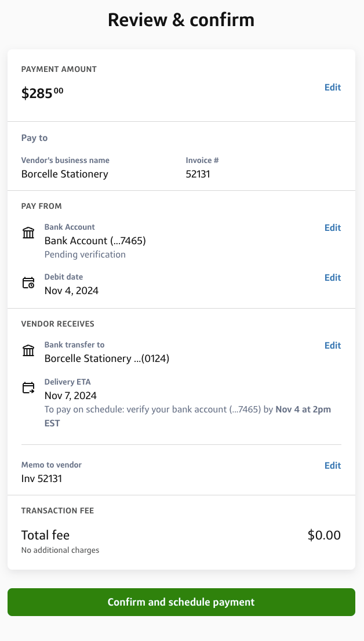Edit the Nov 4 debit date

(x=333, y=277)
